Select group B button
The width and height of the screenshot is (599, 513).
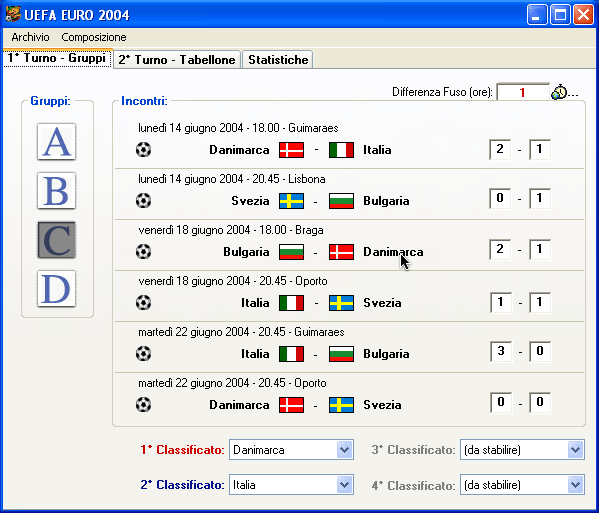point(57,190)
